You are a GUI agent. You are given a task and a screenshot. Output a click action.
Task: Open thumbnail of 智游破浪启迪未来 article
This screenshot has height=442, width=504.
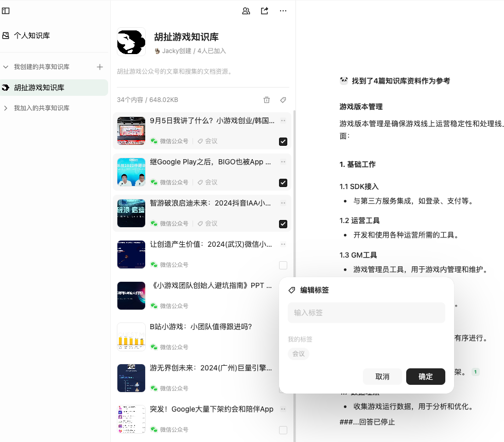[x=131, y=213]
